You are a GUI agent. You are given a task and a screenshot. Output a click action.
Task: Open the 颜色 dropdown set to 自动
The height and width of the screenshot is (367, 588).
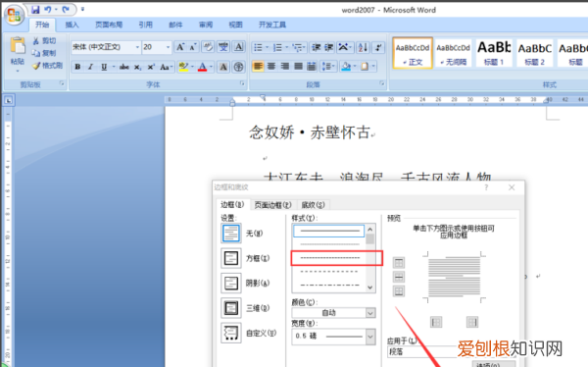334,312
